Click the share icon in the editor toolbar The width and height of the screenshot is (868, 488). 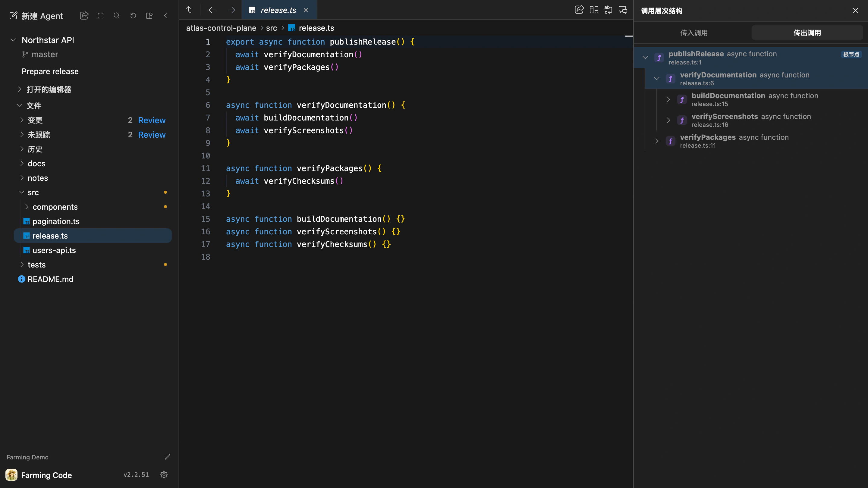(x=579, y=10)
